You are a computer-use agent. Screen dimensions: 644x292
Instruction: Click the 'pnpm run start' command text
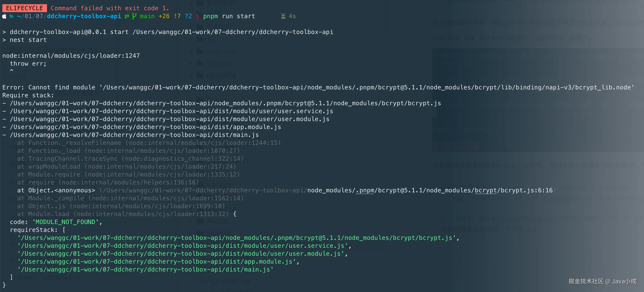229,16
